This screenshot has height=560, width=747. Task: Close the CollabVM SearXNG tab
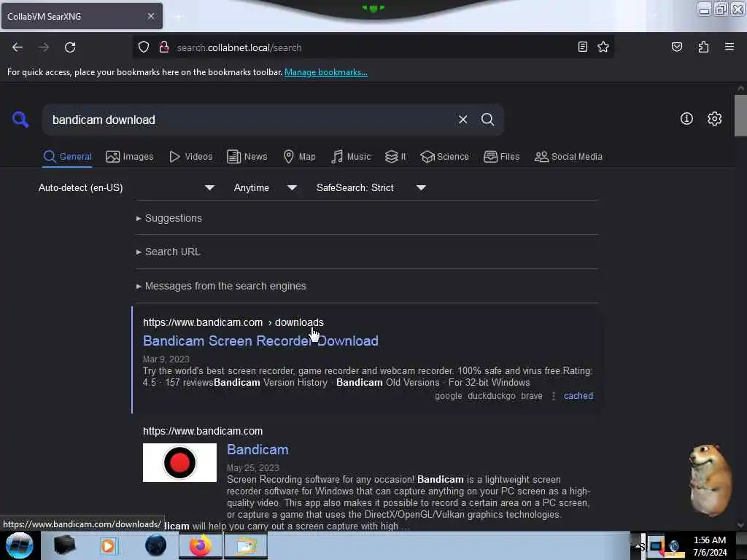151,16
